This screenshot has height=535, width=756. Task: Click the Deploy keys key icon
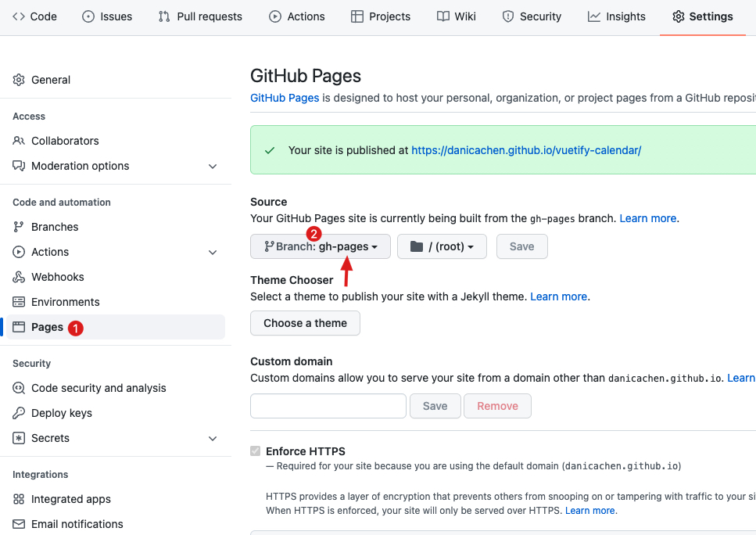point(19,413)
